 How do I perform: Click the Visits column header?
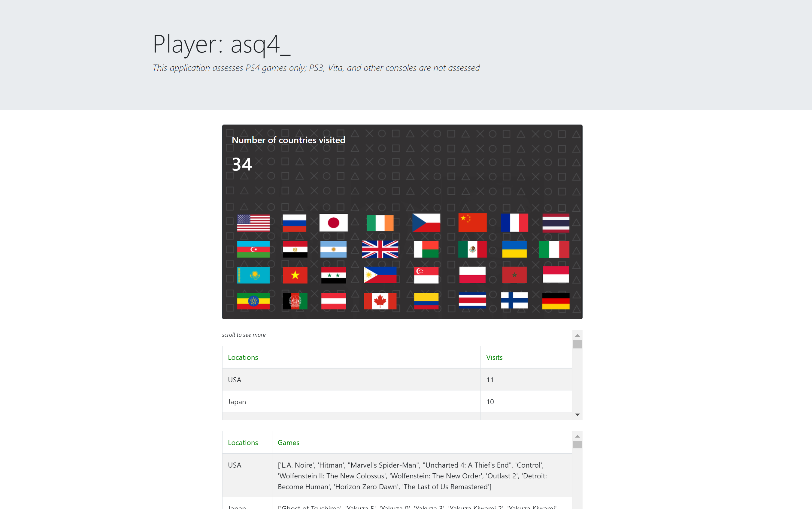[494, 357]
